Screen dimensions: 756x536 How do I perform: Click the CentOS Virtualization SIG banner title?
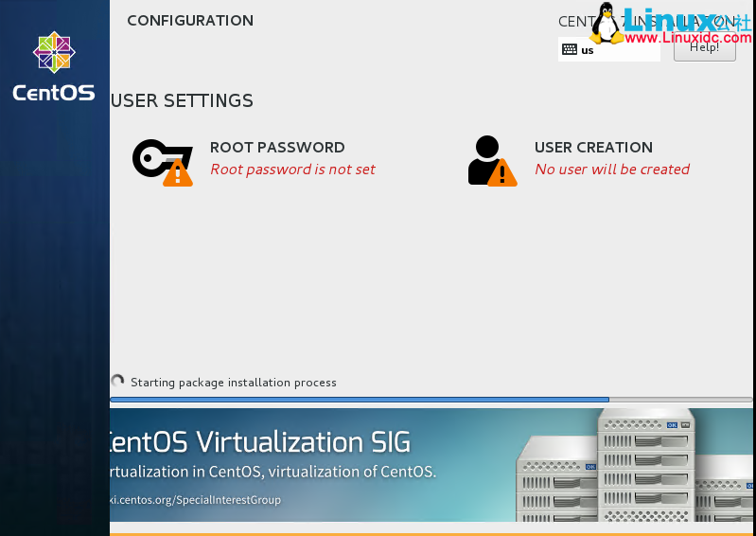coord(260,442)
